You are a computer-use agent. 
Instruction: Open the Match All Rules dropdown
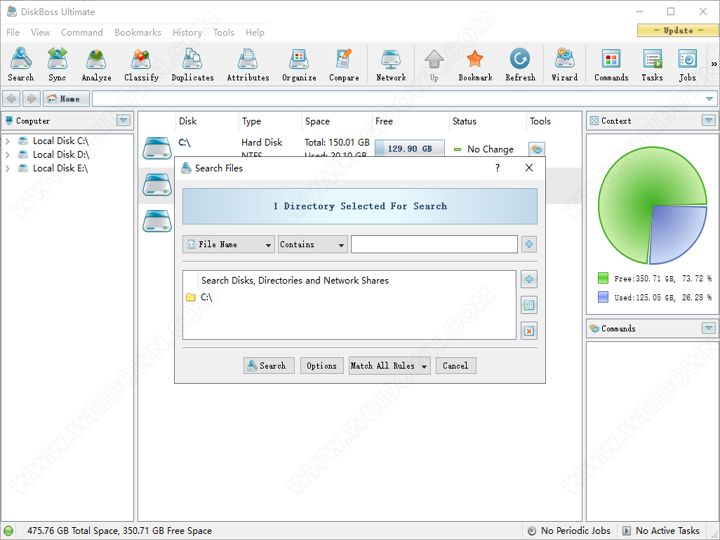389,366
